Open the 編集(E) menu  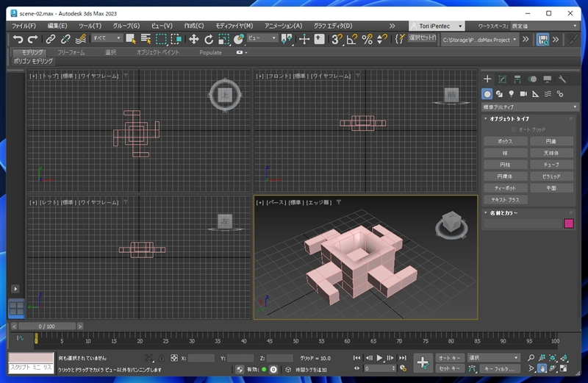coord(57,26)
